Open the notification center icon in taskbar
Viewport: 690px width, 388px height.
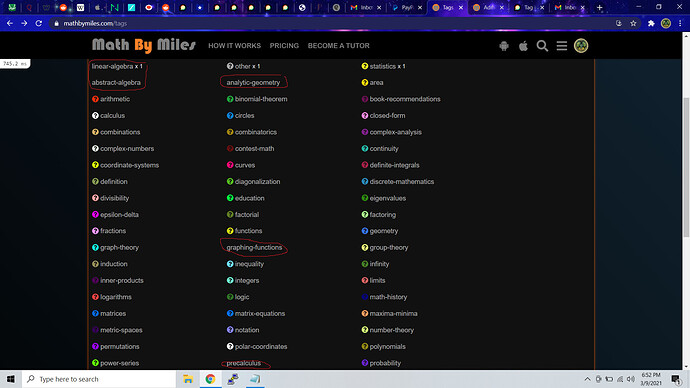pos(675,379)
